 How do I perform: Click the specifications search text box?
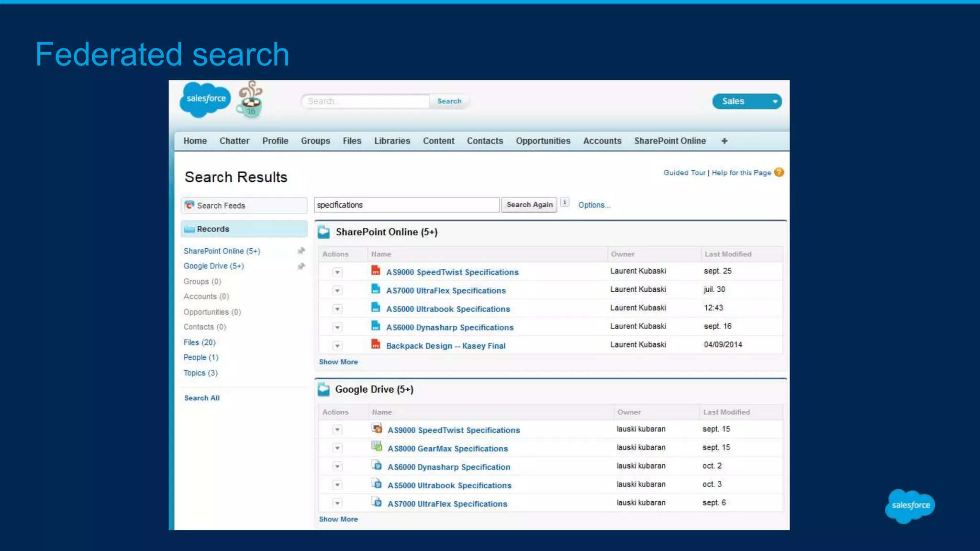point(407,205)
